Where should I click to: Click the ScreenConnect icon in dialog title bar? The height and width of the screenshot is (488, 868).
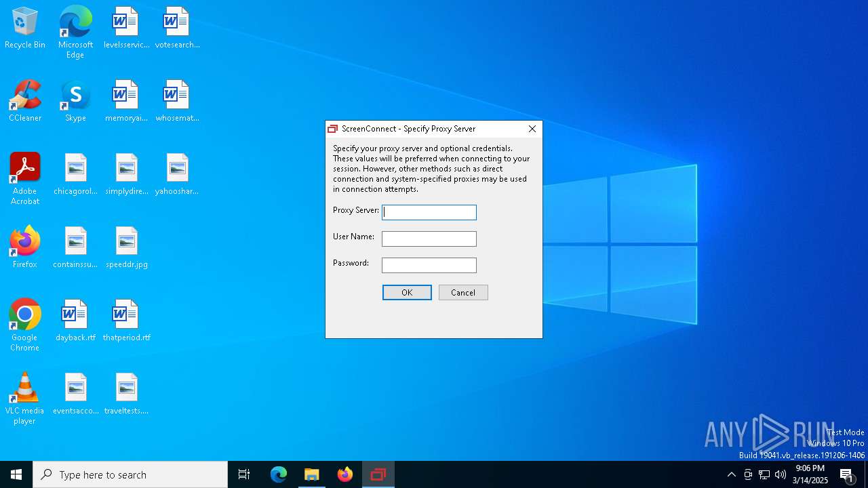point(332,129)
